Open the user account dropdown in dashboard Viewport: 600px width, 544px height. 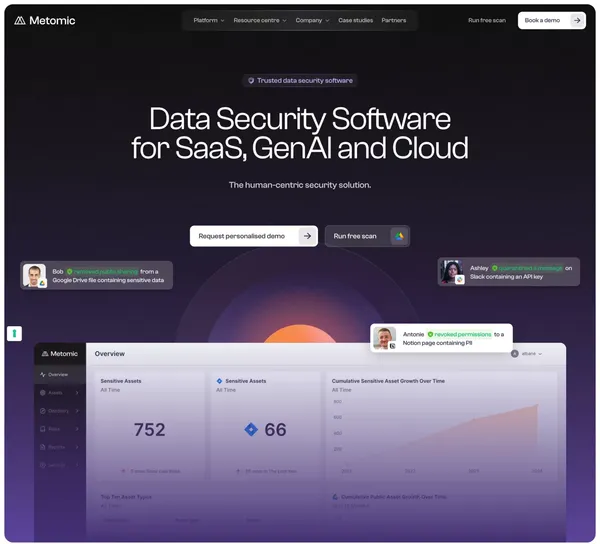(x=527, y=354)
